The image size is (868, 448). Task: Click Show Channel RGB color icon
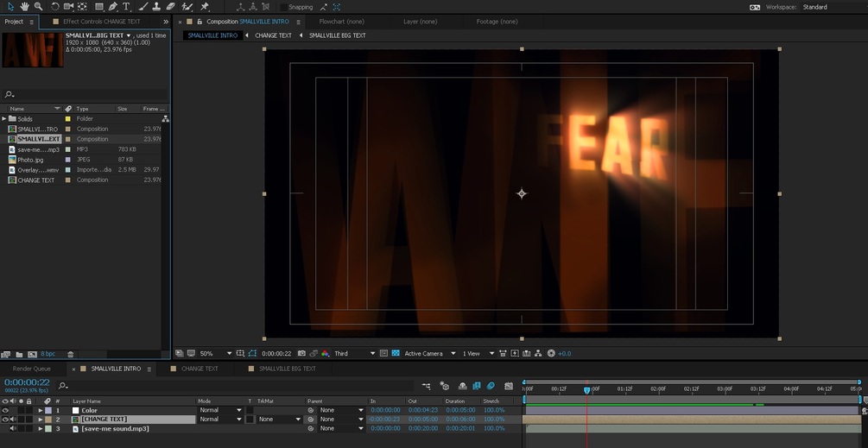click(x=326, y=353)
